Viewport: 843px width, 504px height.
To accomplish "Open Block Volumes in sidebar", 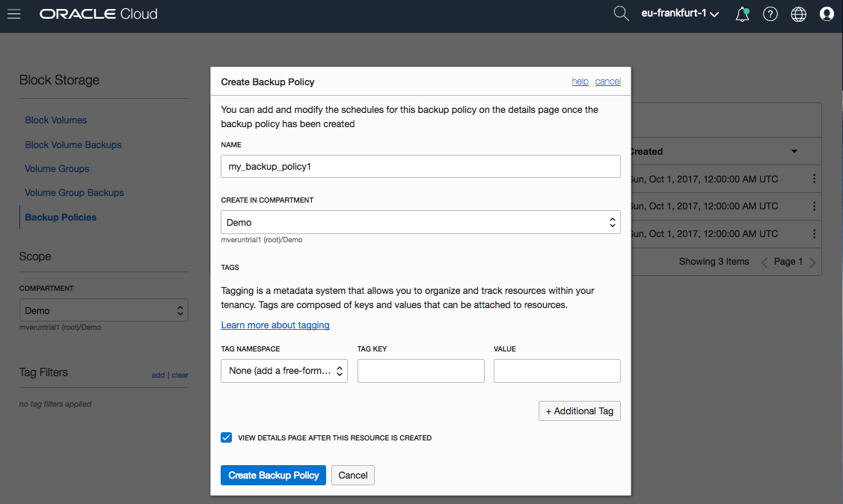I will pyautogui.click(x=56, y=120).
